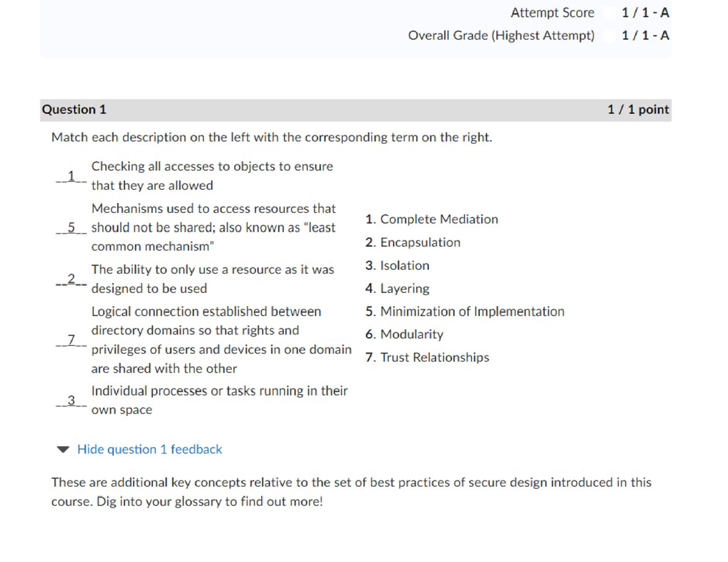
Task: Select the answer blank showing 7
Action: [70, 340]
